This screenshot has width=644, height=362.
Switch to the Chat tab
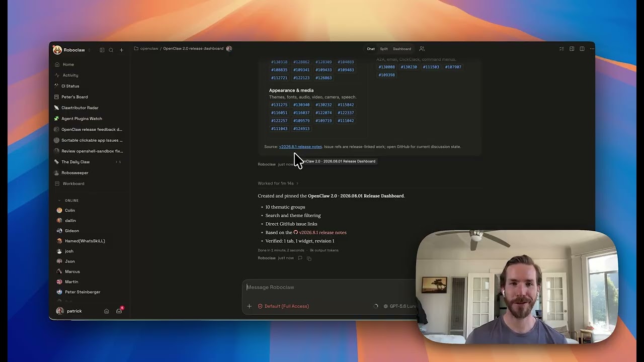click(371, 49)
